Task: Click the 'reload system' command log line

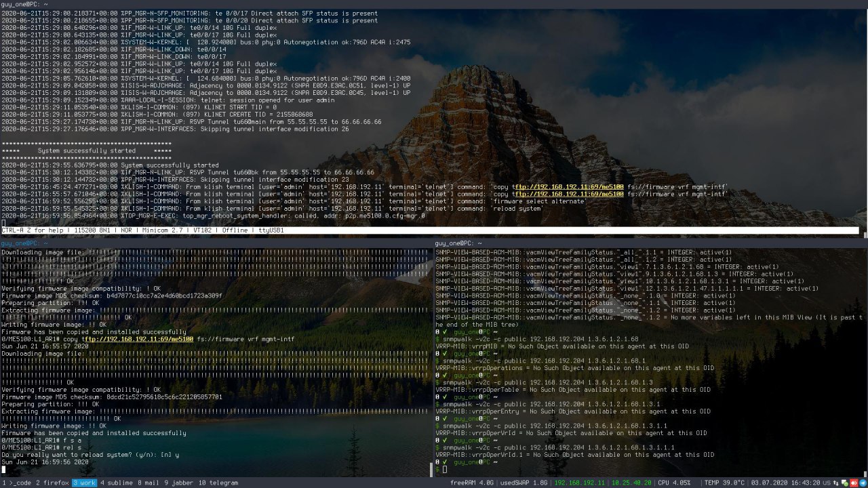Action: (x=272, y=208)
